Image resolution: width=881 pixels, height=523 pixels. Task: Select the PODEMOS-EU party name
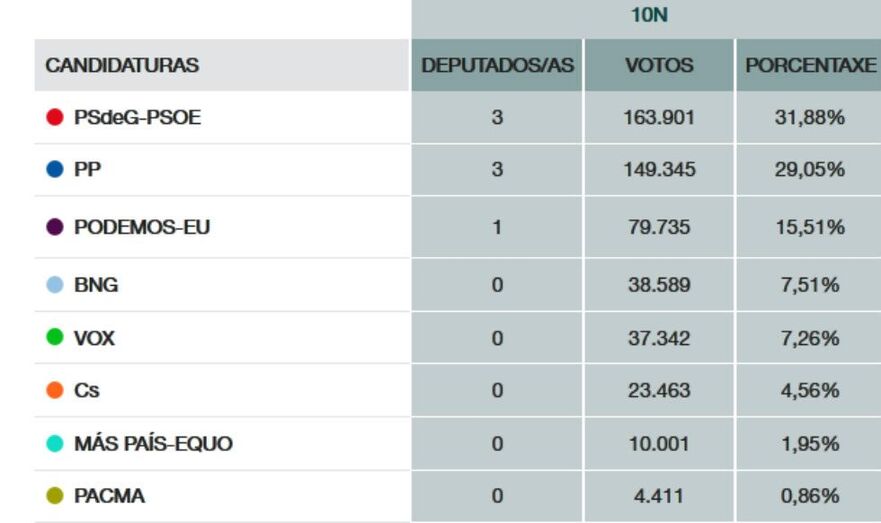(142, 227)
